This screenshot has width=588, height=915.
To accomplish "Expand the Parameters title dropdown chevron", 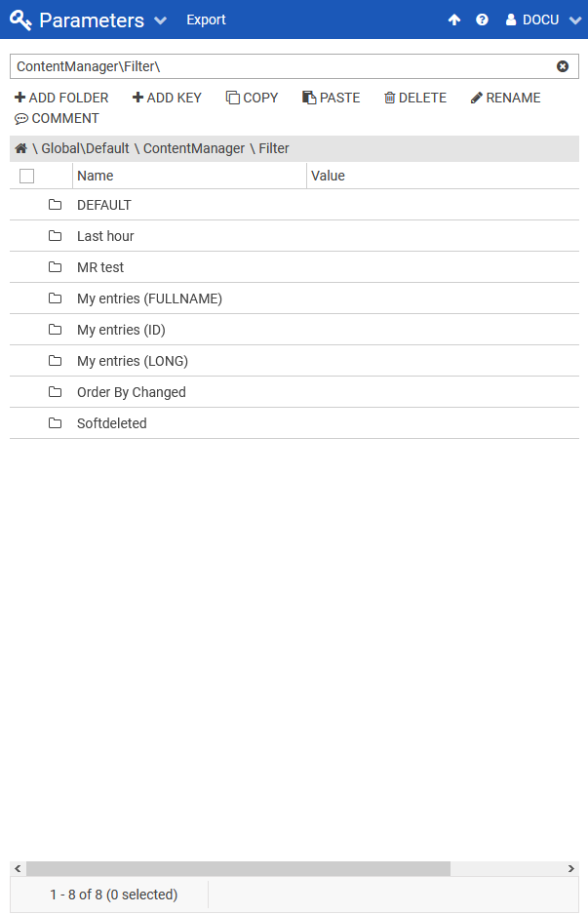I will 161,20.
